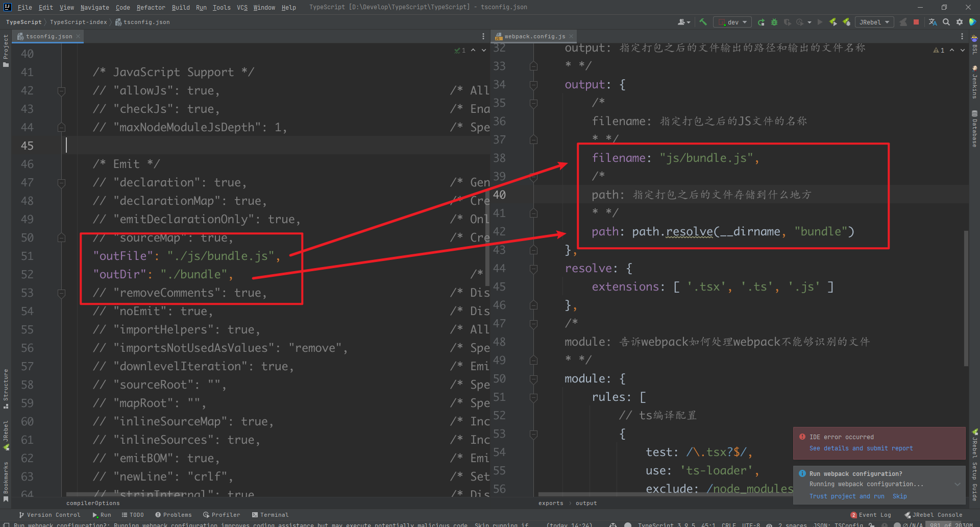This screenshot has width=980, height=527.
Task: Open IDE settings gear icon
Action: (x=960, y=22)
